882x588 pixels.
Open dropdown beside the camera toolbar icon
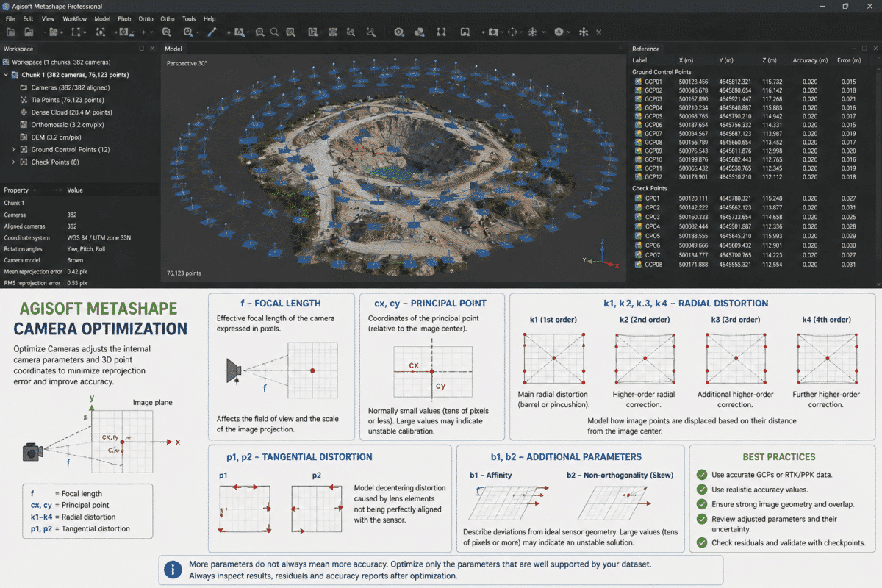coord(502,32)
